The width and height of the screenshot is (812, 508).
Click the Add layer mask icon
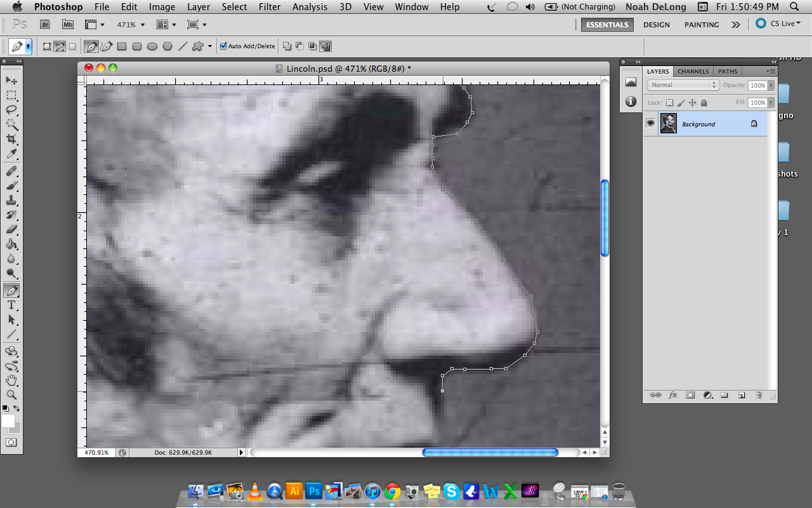click(x=690, y=395)
